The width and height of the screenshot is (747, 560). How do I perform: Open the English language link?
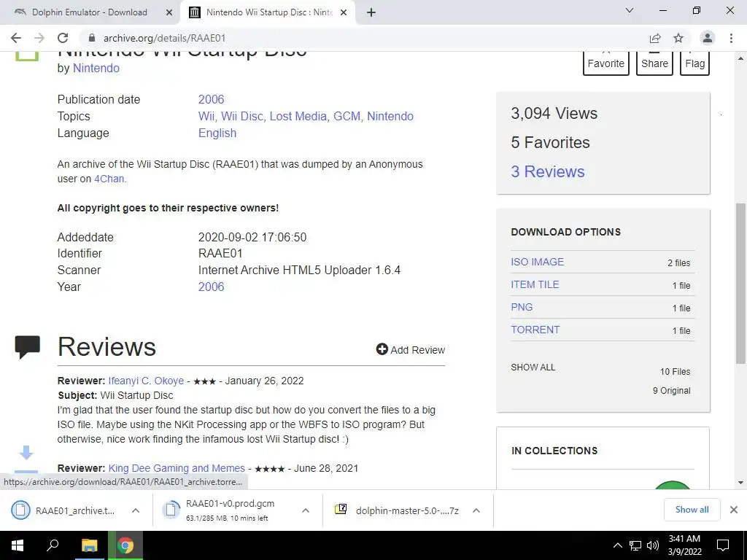click(x=217, y=133)
